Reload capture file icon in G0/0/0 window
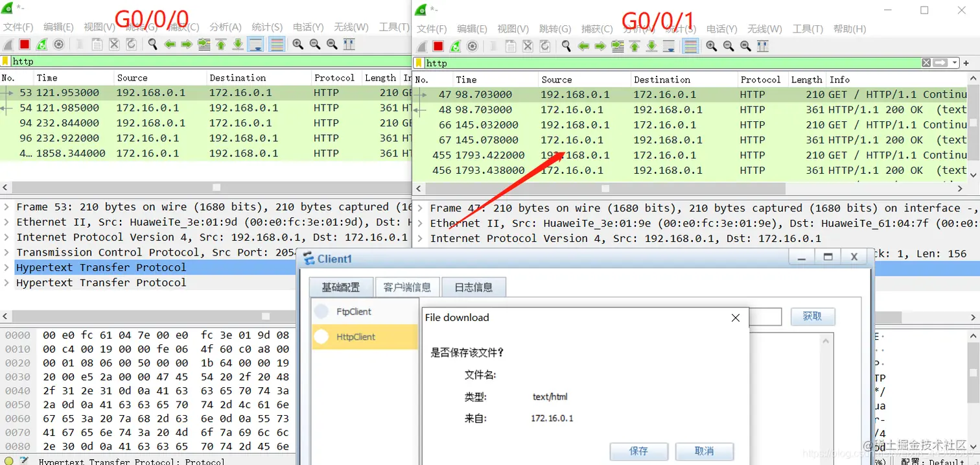Screen dimensions: 980x465 click(131, 44)
